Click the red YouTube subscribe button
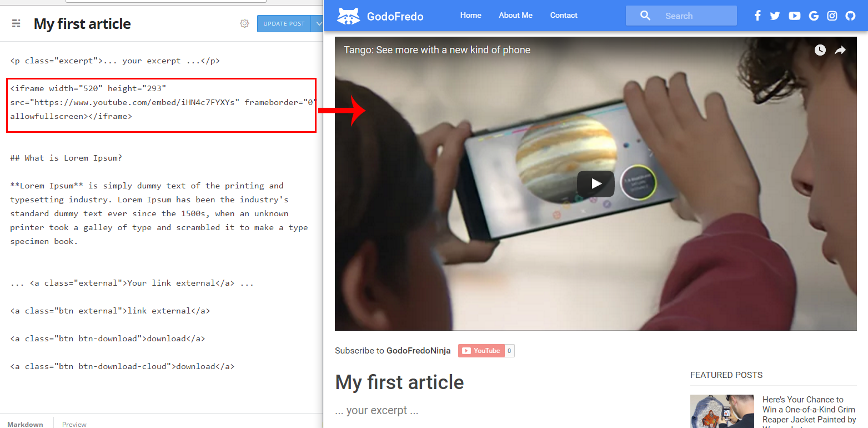This screenshot has width=868, height=428. click(x=481, y=351)
